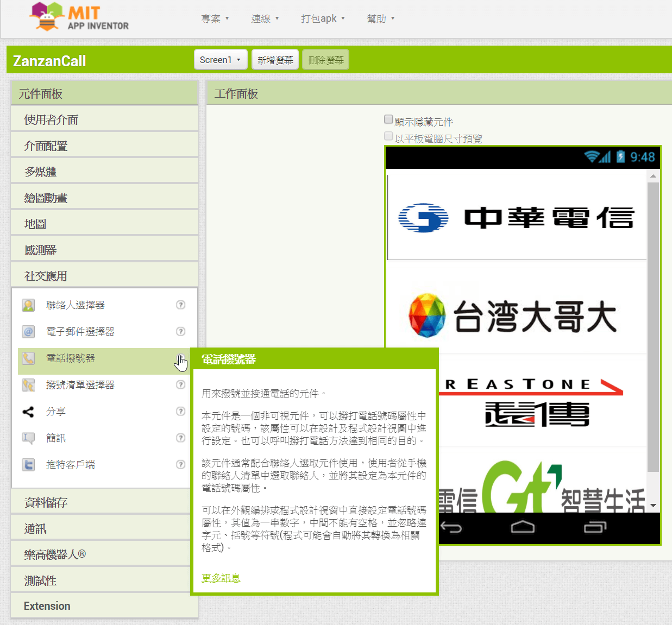Expand the 繪圖動畫 palette section
This screenshot has height=625, width=672.
click(104, 198)
